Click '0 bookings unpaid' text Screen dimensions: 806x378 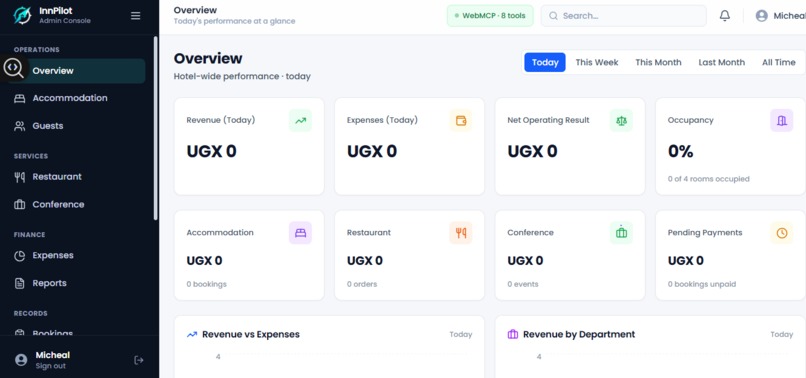pos(702,284)
